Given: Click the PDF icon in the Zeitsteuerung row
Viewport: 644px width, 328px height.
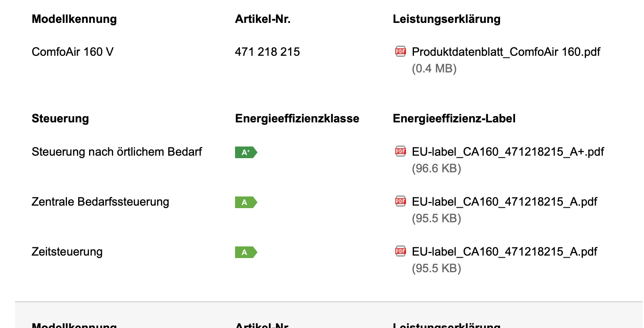Looking at the screenshot, I should click(400, 251).
